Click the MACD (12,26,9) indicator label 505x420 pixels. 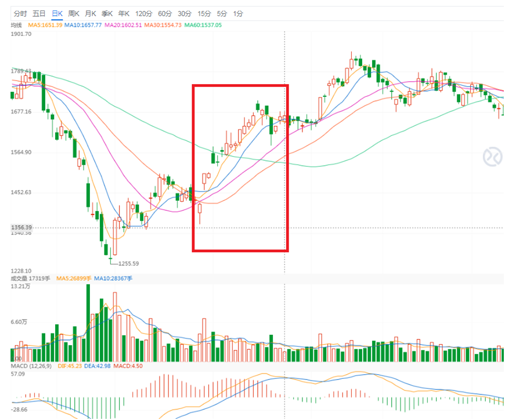tap(31, 366)
